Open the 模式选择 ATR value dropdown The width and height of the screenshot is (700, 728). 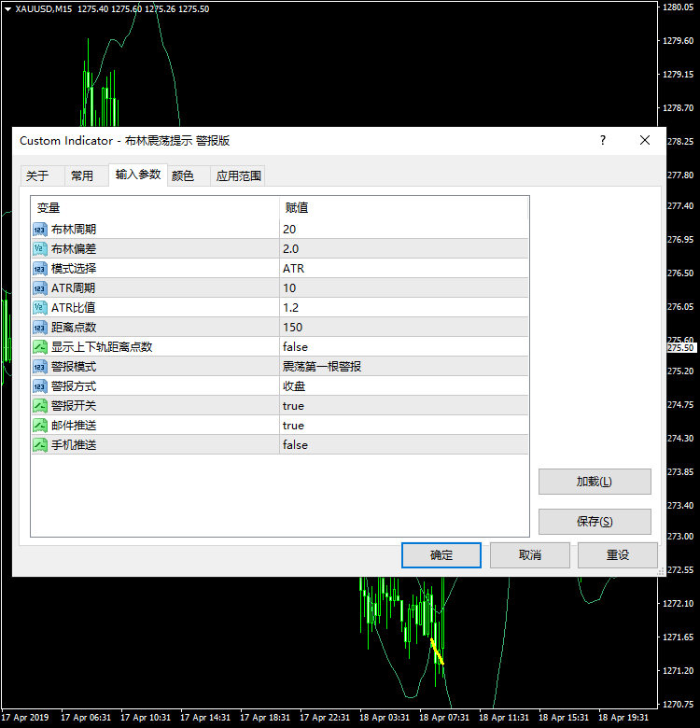pos(403,269)
